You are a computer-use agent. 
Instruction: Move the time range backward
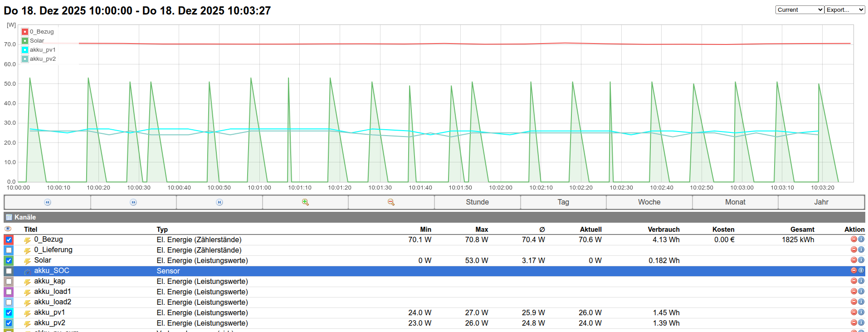pyautogui.click(x=48, y=202)
